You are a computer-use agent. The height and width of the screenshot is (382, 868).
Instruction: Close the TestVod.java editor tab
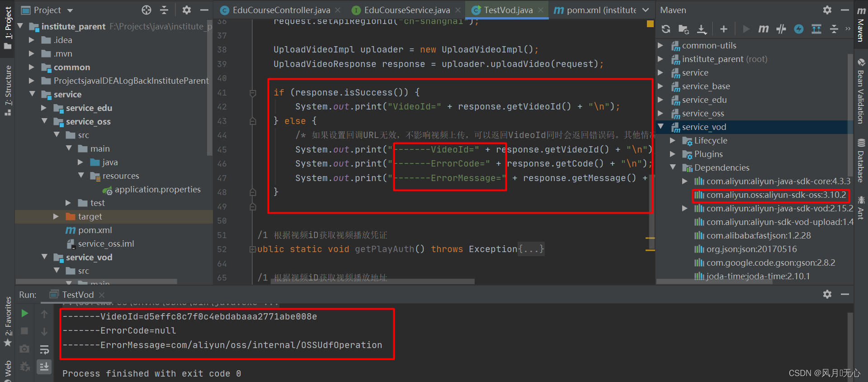(x=541, y=10)
